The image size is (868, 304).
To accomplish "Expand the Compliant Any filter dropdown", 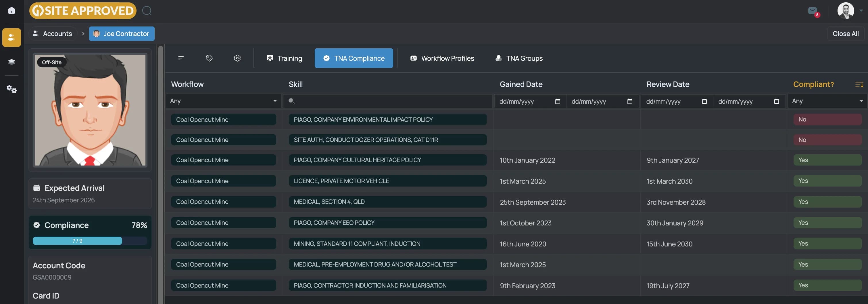I will coord(827,101).
